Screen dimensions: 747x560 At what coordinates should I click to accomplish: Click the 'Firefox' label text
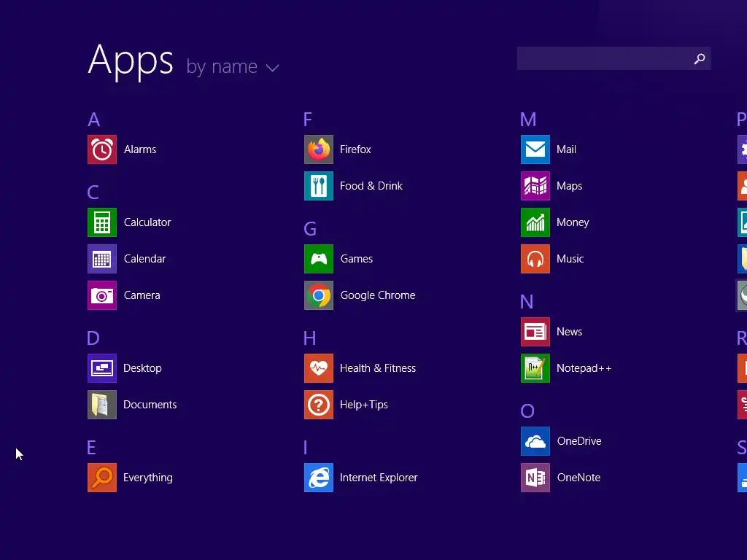(355, 149)
